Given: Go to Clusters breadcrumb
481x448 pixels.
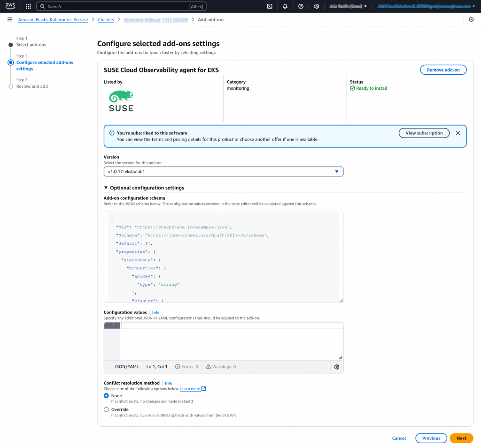Looking at the screenshot, I should click(106, 20).
